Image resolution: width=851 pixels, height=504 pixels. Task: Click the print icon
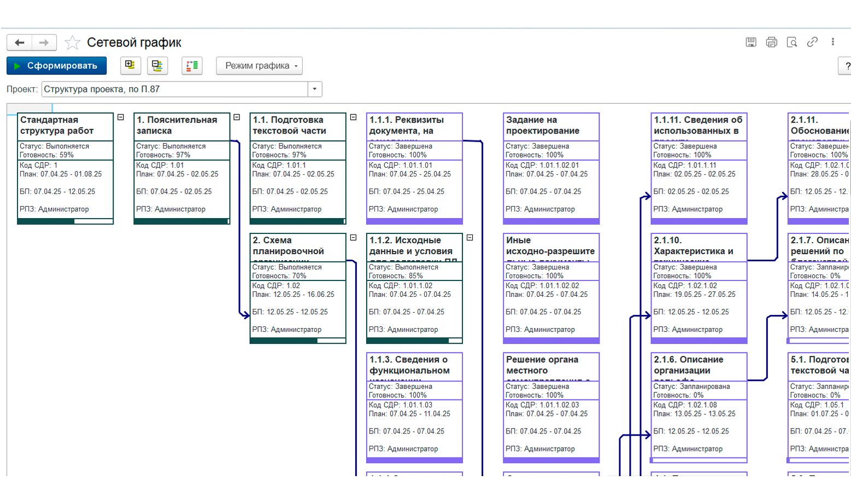click(771, 42)
